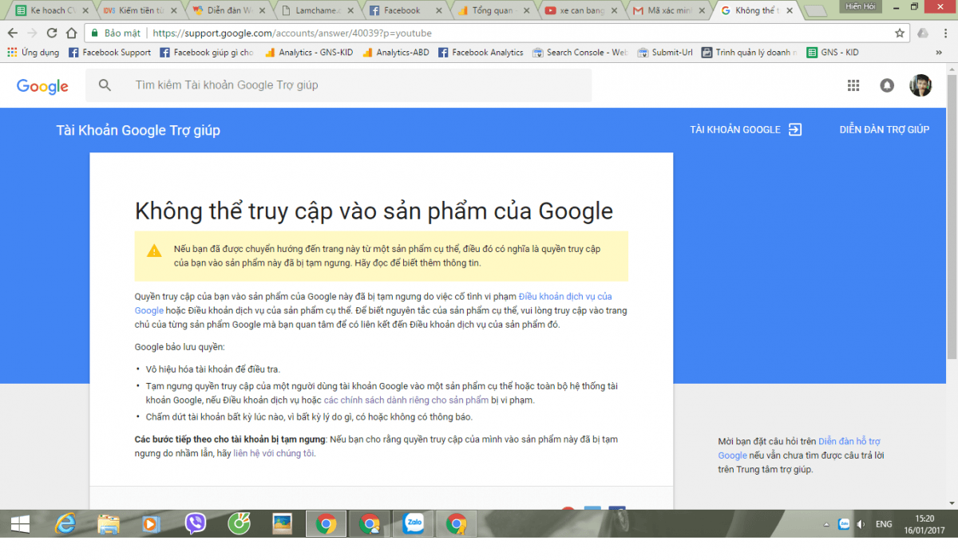The width and height of the screenshot is (958, 560).
Task: Open Zalo from the taskbar
Action: tap(414, 523)
